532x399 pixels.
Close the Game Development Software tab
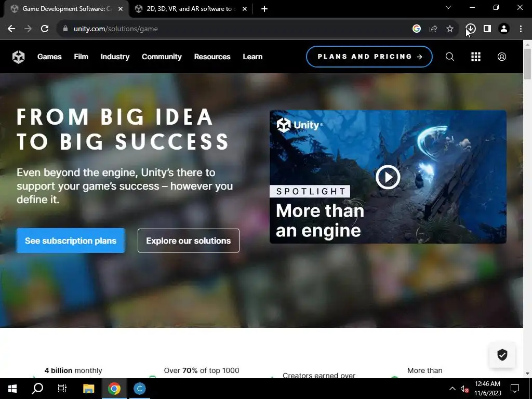(x=121, y=9)
